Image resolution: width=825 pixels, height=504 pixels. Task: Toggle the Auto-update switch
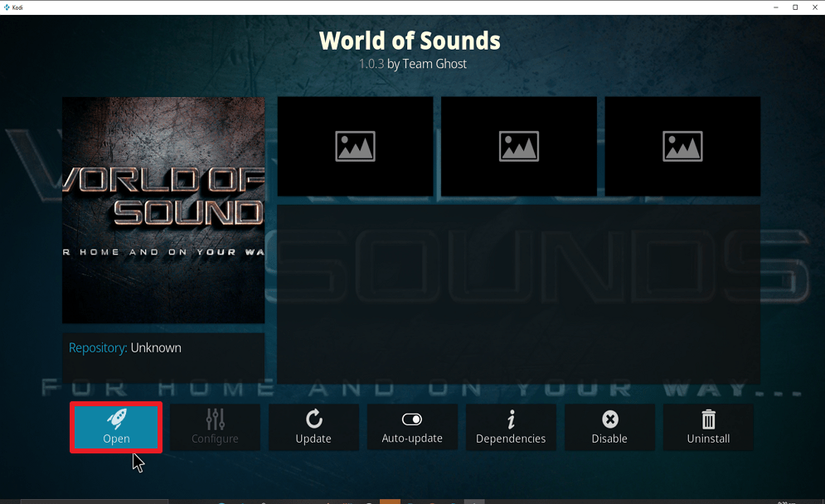pyautogui.click(x=412, y=427)
